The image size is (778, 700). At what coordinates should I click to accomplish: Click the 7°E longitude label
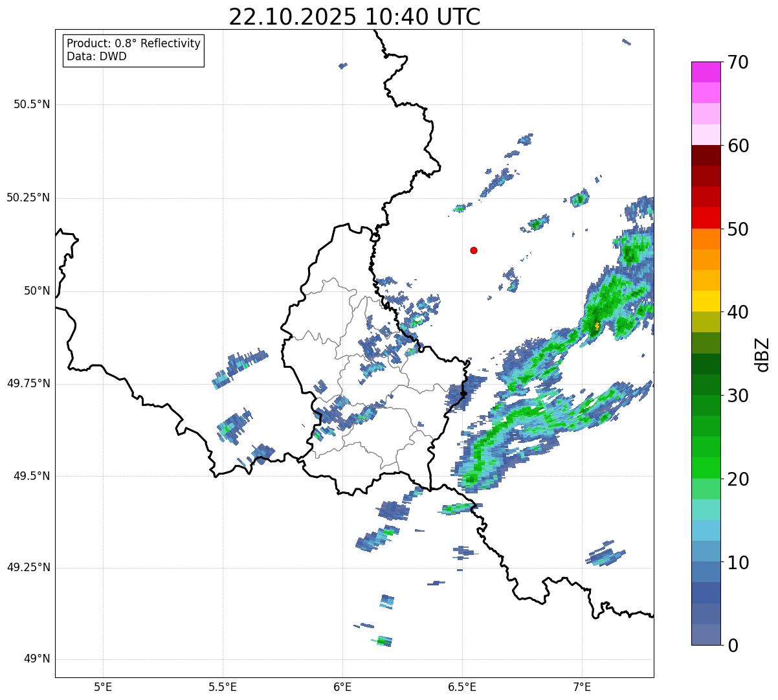(582, 686)
